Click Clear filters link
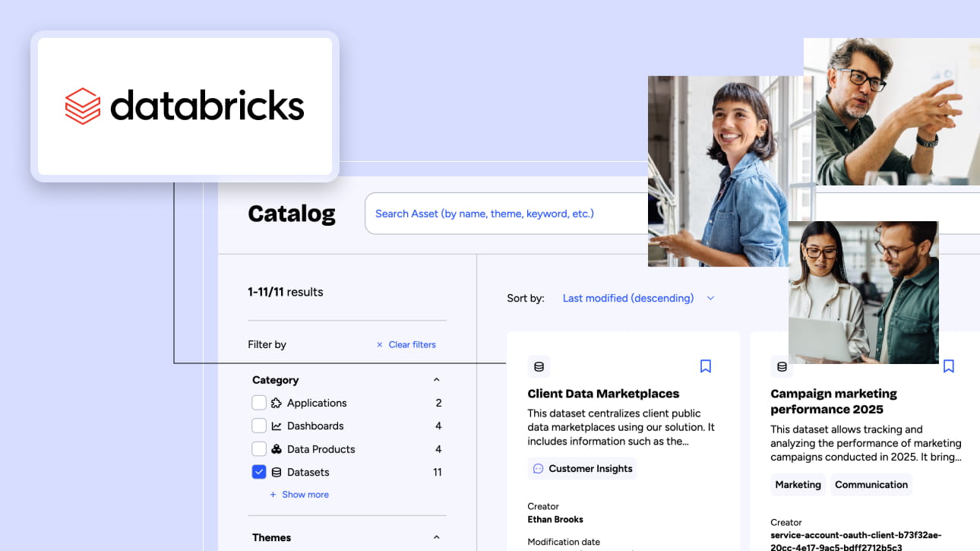Viewport: 980px width, 551px height. pyautogui.click(x=406, y=344)
